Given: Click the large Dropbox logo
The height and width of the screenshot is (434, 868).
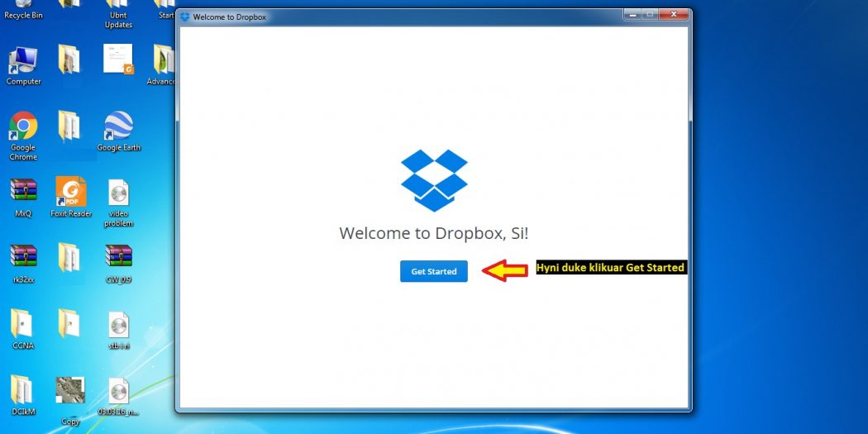Looking at the screenshot, I should coord(434,179).
